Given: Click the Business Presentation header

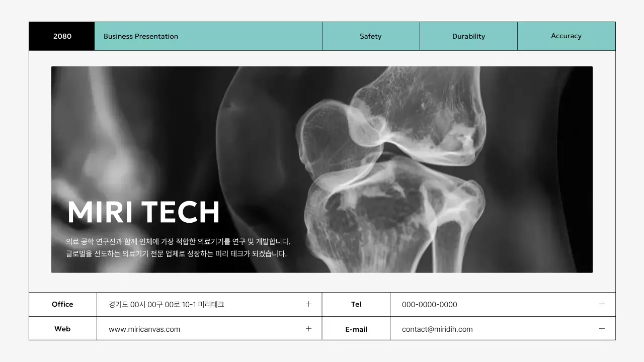Looking at the screenshot, I should pyautogui.click(x=141, y=36).
